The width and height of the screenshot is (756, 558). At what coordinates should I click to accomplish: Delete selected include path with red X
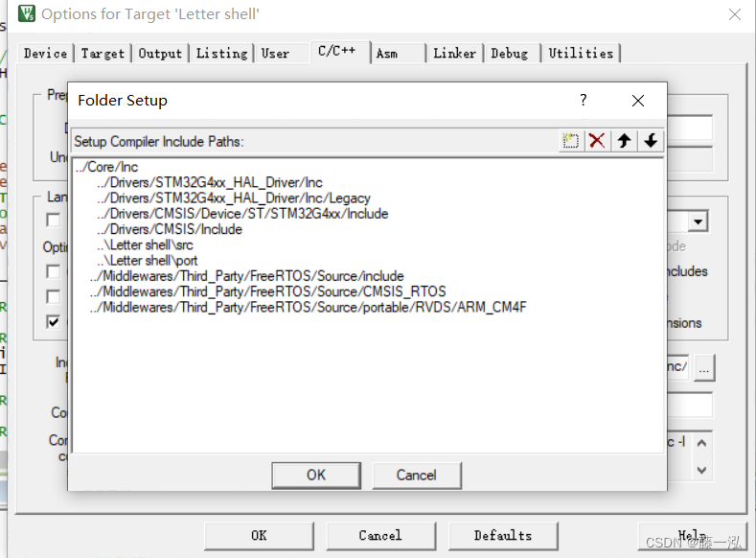click(x=597, y=141)
